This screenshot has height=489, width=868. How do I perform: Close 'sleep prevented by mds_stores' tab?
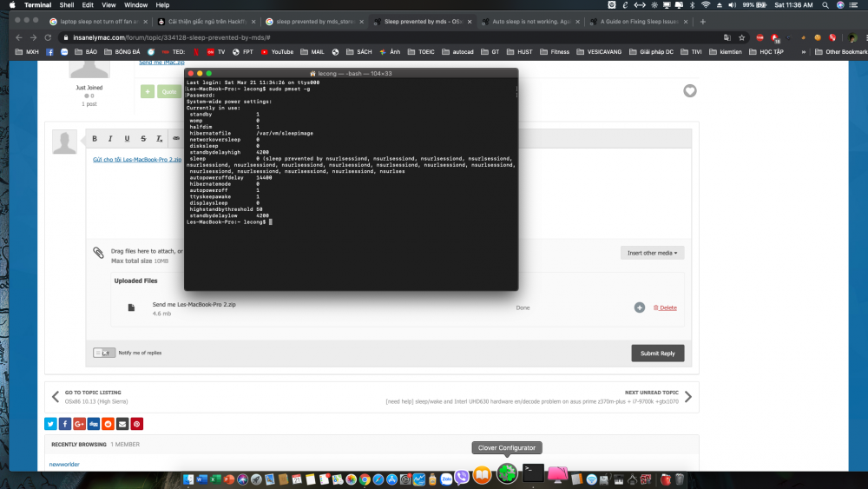[361, 22]
